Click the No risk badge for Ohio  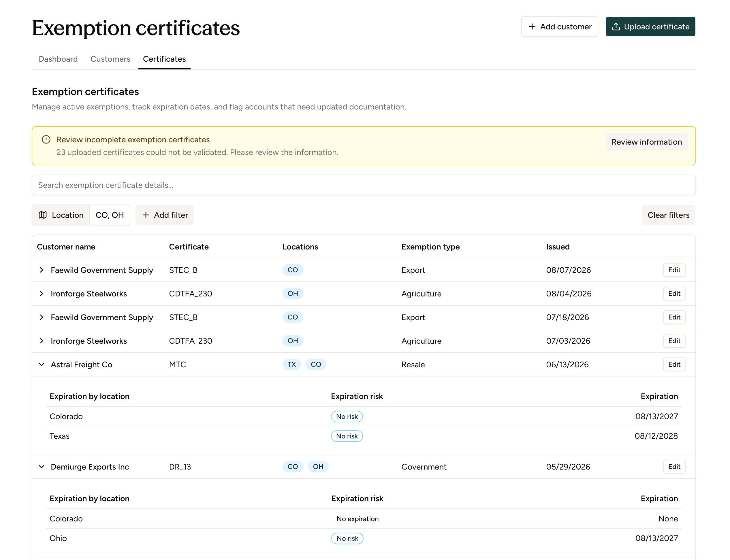pyautogui.click(x=347, y=539)
